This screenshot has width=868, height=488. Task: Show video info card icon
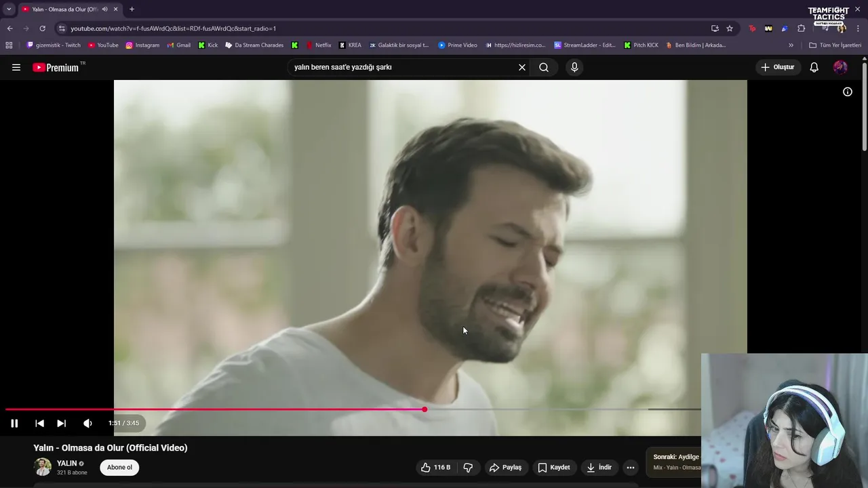click(x=848, y=91)
